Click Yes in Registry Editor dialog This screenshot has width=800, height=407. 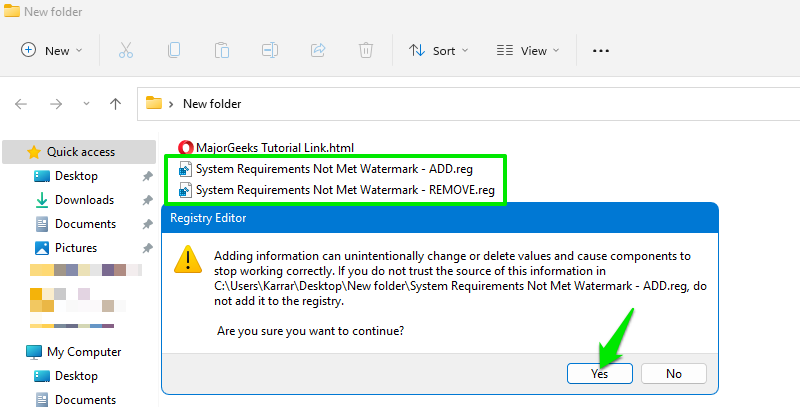click(x=599, y=374)
